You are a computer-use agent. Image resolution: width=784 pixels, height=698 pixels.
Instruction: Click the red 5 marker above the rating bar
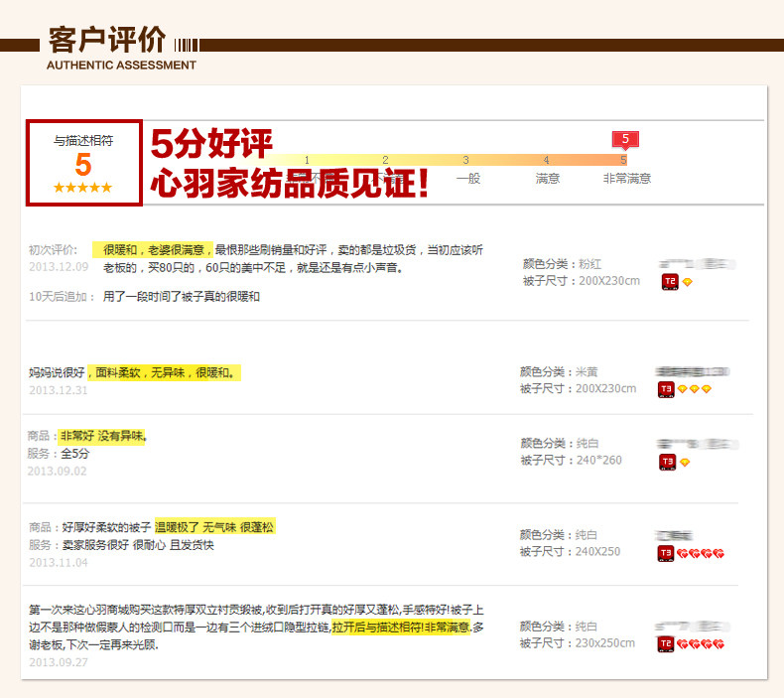(x=625, y=140)
